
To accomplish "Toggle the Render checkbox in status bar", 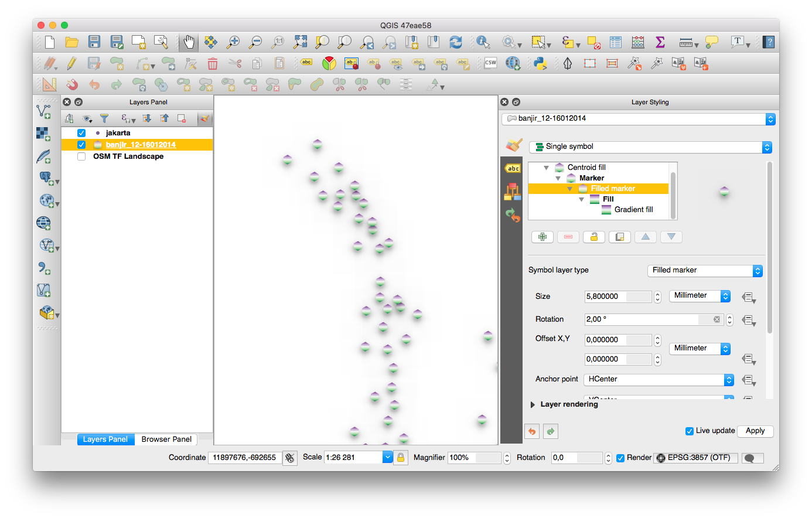I will pyautogui.click(x=620, y=458).
